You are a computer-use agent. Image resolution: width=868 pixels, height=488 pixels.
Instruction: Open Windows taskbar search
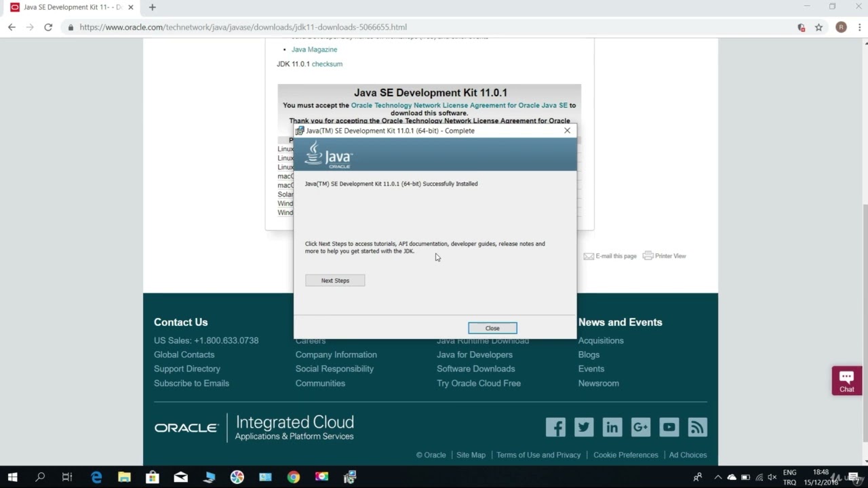pyautogui.click(x=40, y=477)
